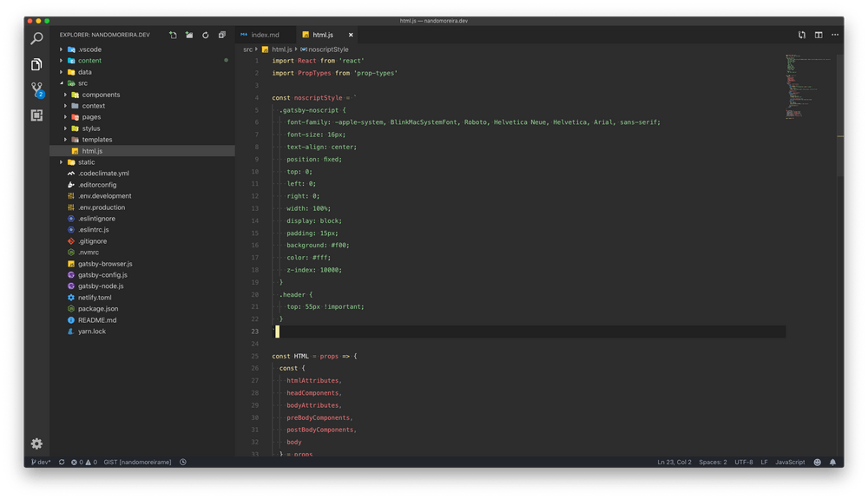Open the netlify.toml file
Image resolution: width=868 pixels, height=499 pixels.
point(94,298)
